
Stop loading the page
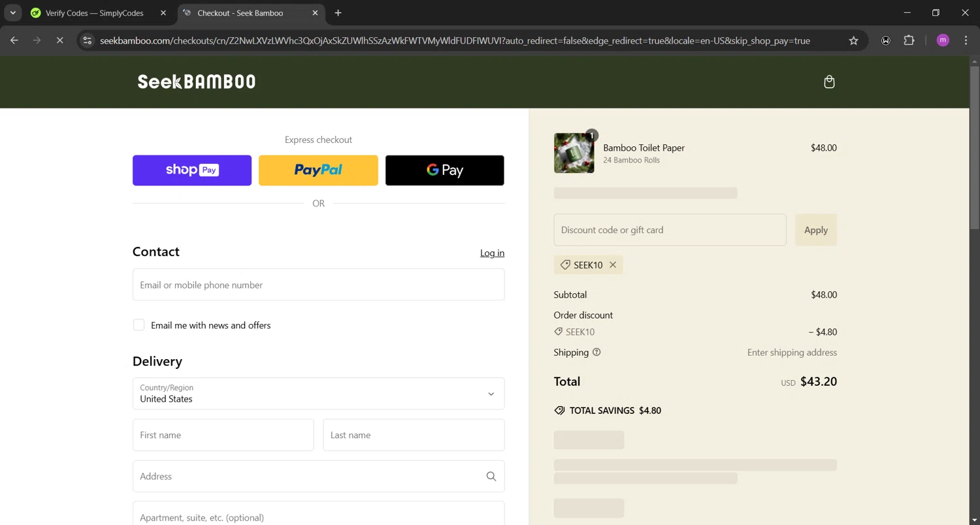[59, 40]
